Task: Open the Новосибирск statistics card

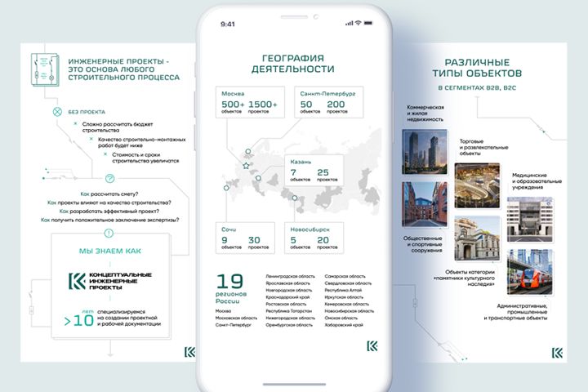Action: pyautogui.click(x=314, y=238)
